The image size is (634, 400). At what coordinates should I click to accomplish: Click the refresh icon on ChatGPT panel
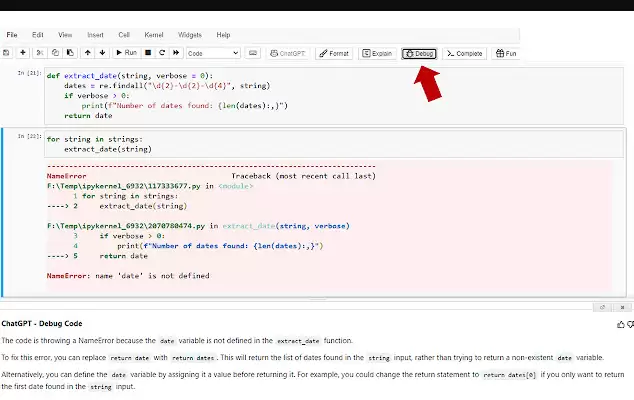[x=602, y=307]
